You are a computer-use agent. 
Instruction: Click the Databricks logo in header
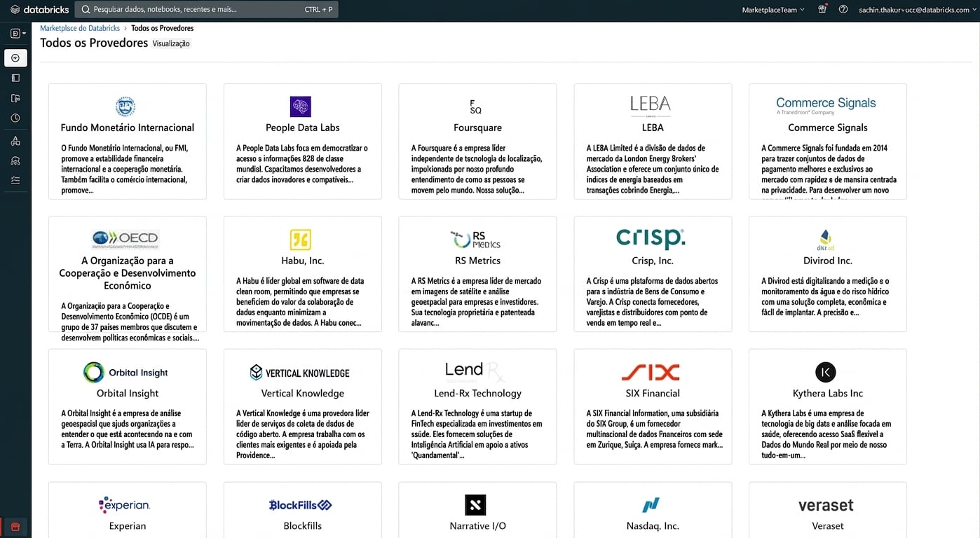pyautogui.click(x=39, y=10)
